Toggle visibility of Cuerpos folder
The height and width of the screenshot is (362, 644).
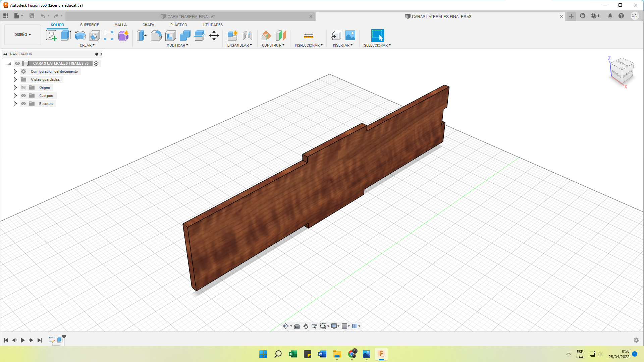coord(23,96)
